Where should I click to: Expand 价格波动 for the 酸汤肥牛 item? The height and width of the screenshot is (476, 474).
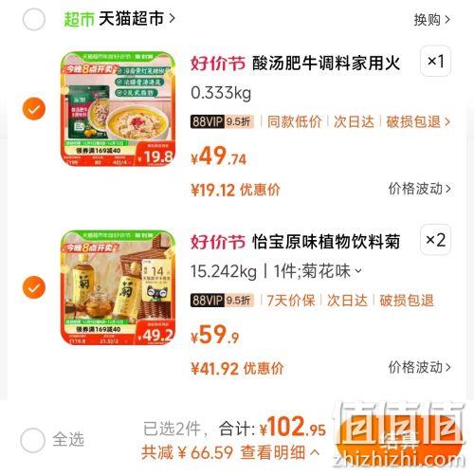point(419,189)
